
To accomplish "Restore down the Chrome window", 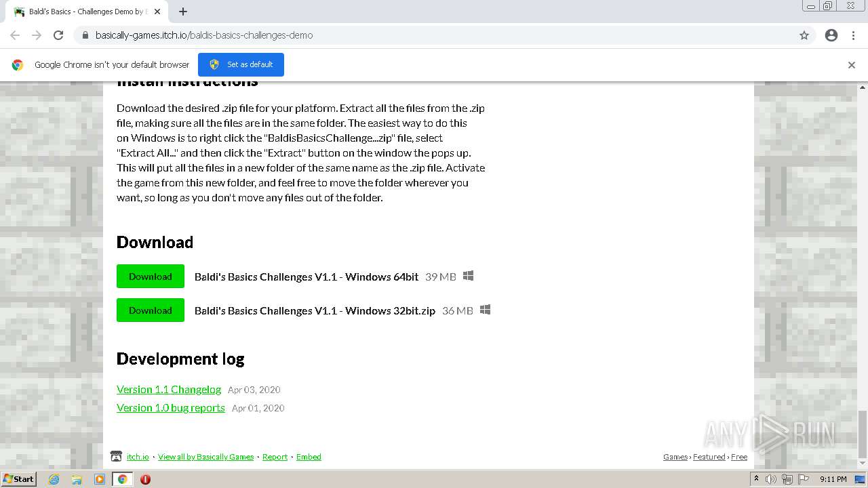I will (828, 6).
